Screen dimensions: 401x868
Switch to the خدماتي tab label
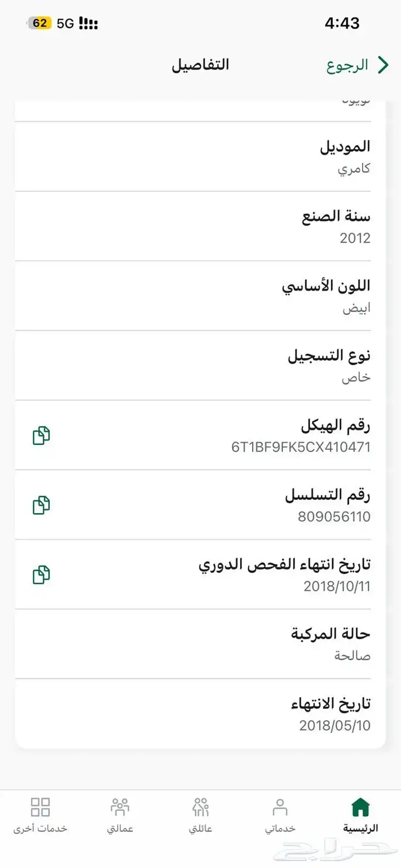tap(280, 829)
